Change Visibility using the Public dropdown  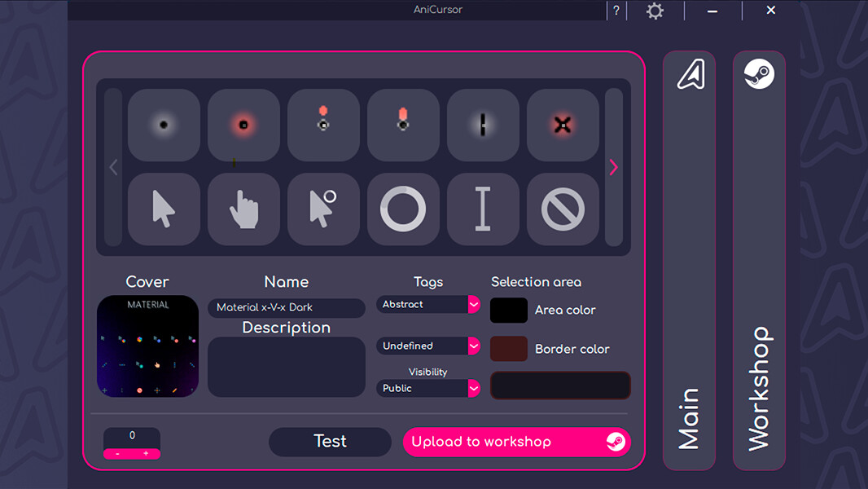pyautogui.click(x=427, y=388)
